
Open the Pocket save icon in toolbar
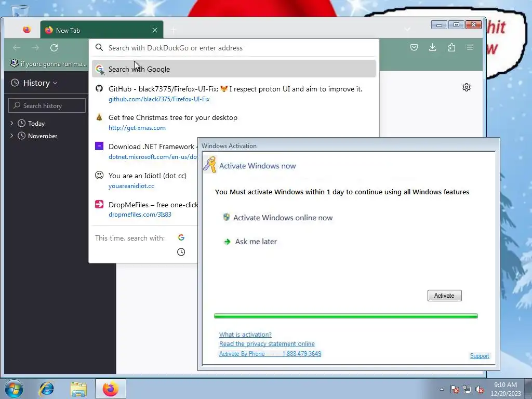coord(414,47)
